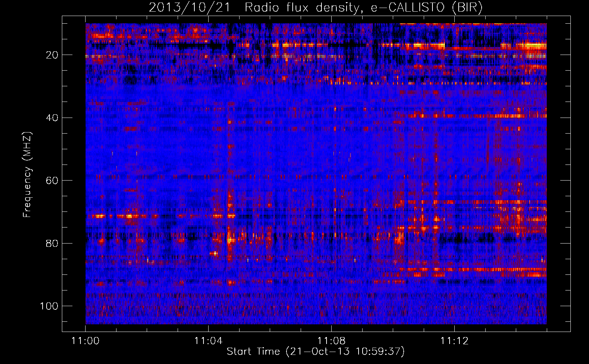The image size is (589, 364).
Task: Click the 60 MHz frequency tick label
Action: [x=52, y=181]
